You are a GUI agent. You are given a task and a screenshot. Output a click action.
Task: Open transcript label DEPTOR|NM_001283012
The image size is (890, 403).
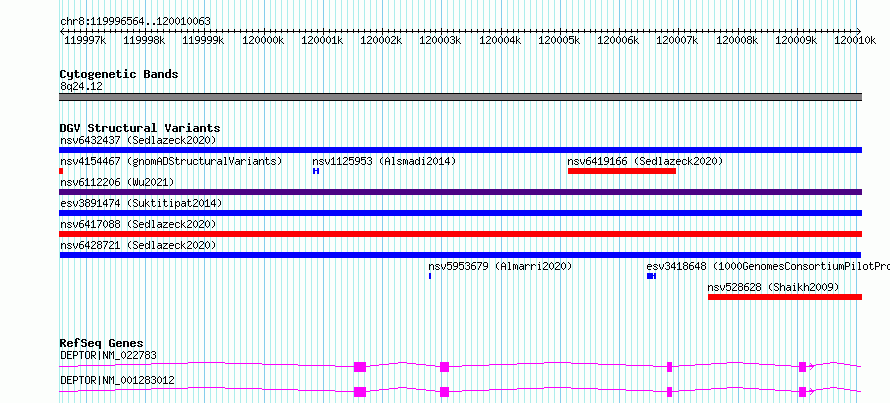click(117, 380)
